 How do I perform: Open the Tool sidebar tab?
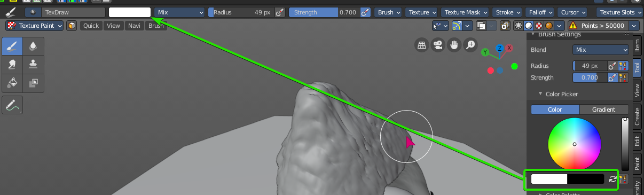point(637,67)
